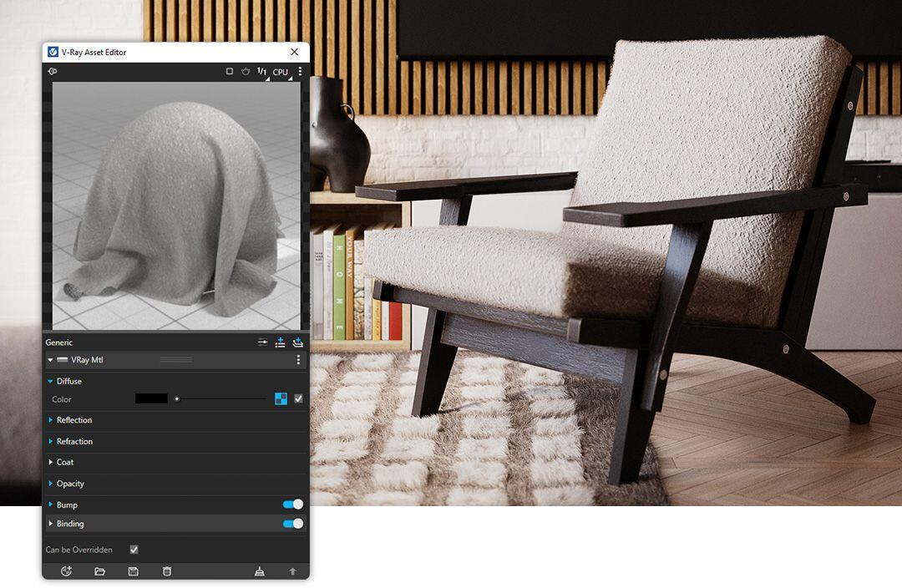Disable the Bump toggle switch

292,504
